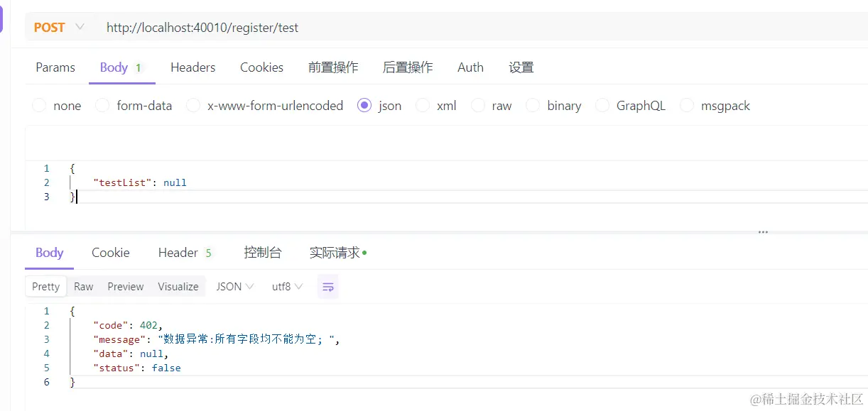Choose the Pretty response view
This screenshot has width=868, height=411.
(46, 287)
